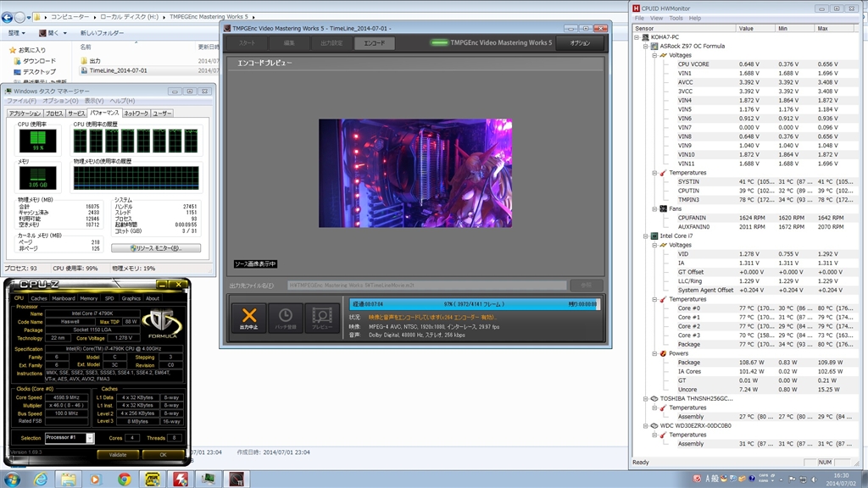Switch to the Mainboard tab in CPU-Z

[x=64, y=298]
